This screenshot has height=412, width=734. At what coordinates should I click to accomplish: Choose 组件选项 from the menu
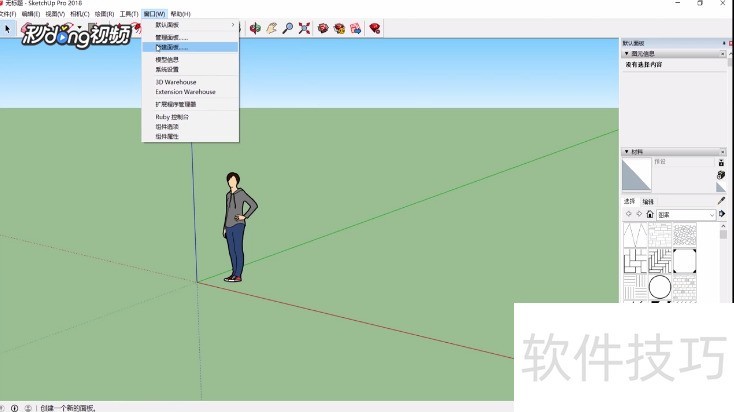[191, 127]
